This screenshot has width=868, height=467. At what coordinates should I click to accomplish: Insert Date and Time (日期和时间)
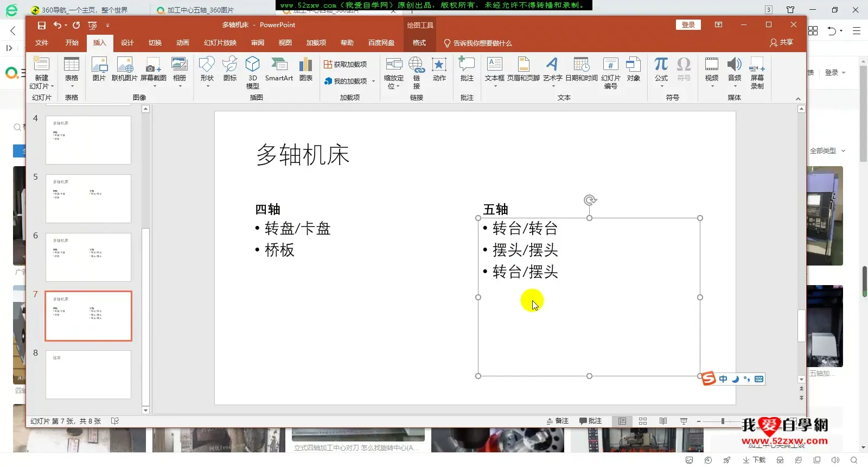pyautogui.click(x=582, y=69)
